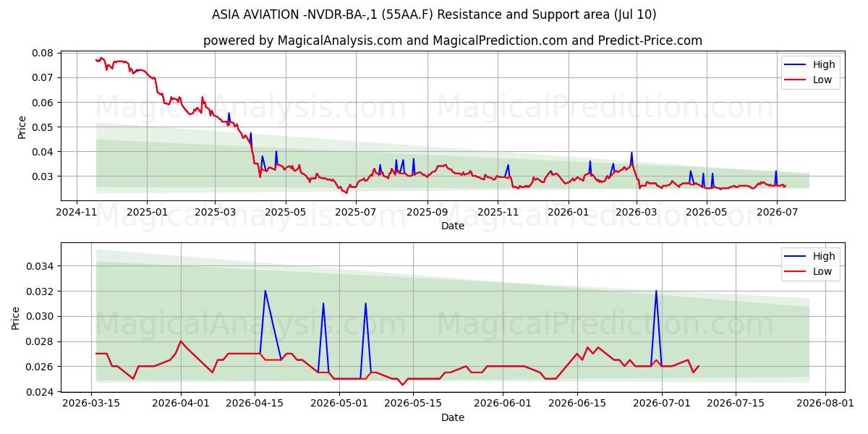The width and height of the screenshot is (868, 434).
Task: Click the '2025-03' tick label
Action: [x=215, y=212]
